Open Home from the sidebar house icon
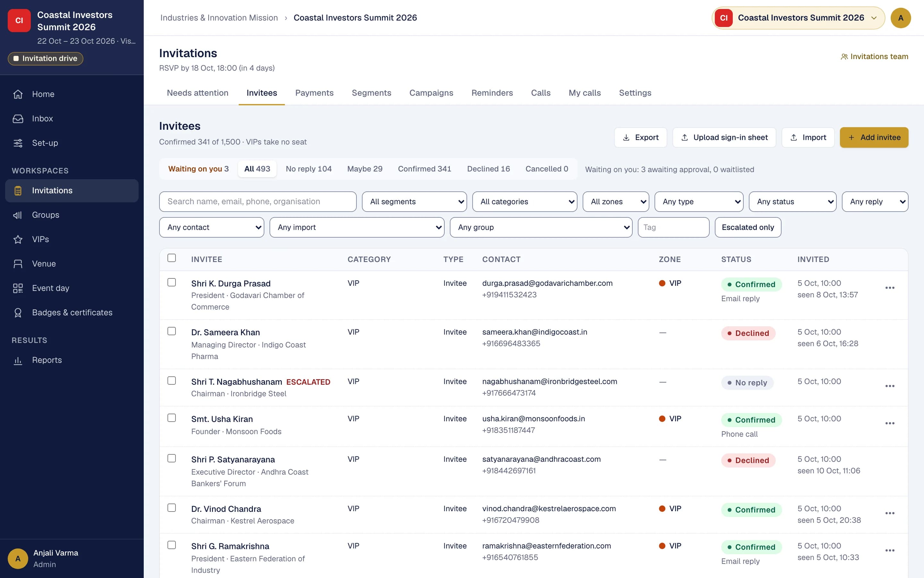Viewport: 924px width, 578px height. pyautogui.click(x=18, y=94)
